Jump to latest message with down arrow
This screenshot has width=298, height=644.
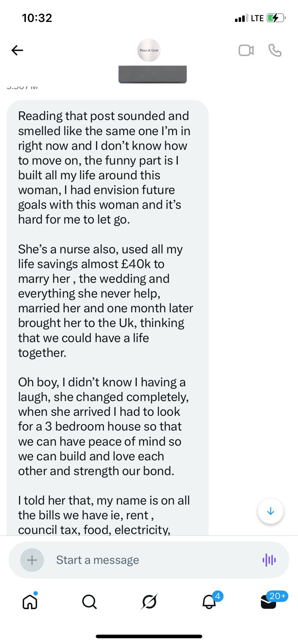271,511
